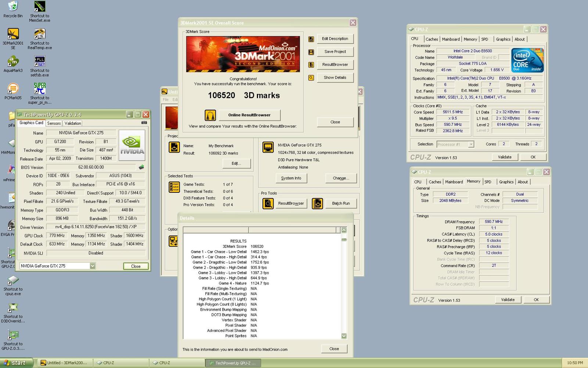Image resolution: width=588 pixels, height=368 pixels.
Task: Click the 3DMark2001 banner image
Action: point(243,54)
